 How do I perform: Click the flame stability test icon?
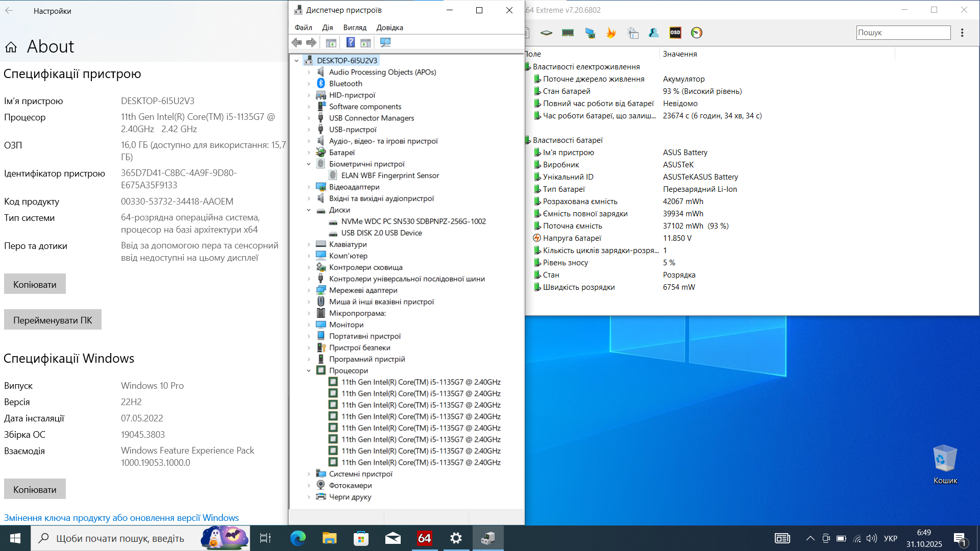click(611, 33)
